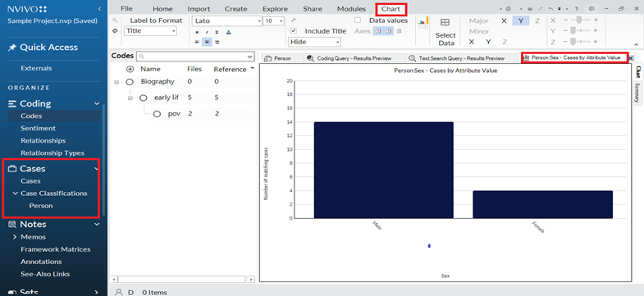Open the Help question mark icon
Viewport: 644px width, 296px height.
point(577,9)
